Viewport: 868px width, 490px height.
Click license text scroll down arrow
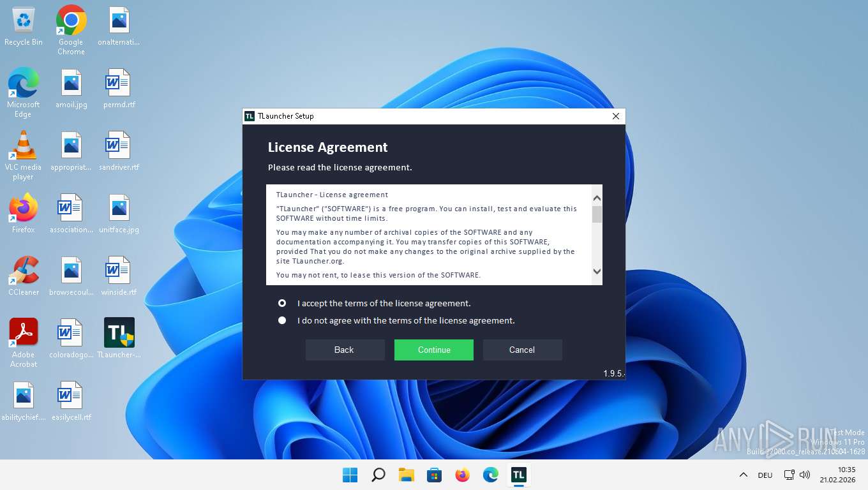click(597, 271)
